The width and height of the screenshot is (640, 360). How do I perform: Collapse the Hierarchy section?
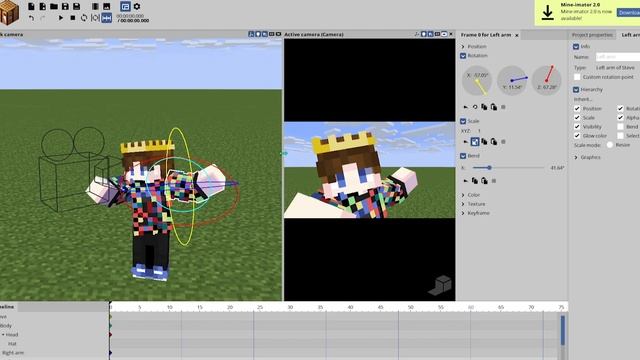(x=576, y=89)
